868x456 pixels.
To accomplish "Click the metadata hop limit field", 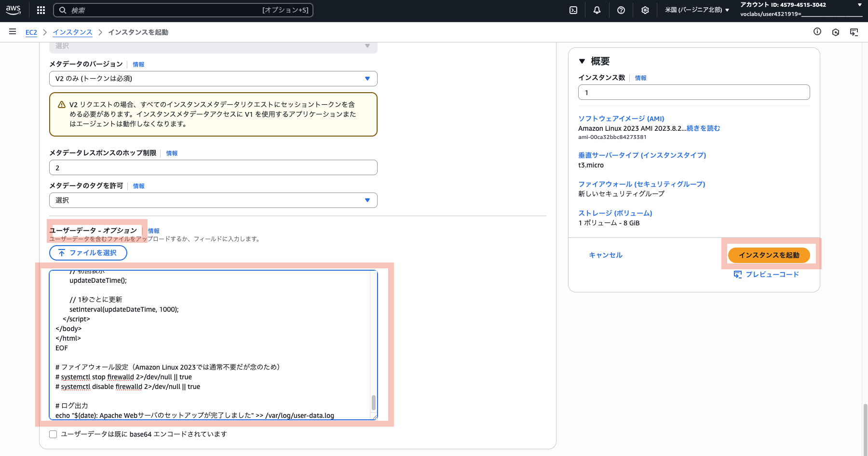I will click(213, 168).
